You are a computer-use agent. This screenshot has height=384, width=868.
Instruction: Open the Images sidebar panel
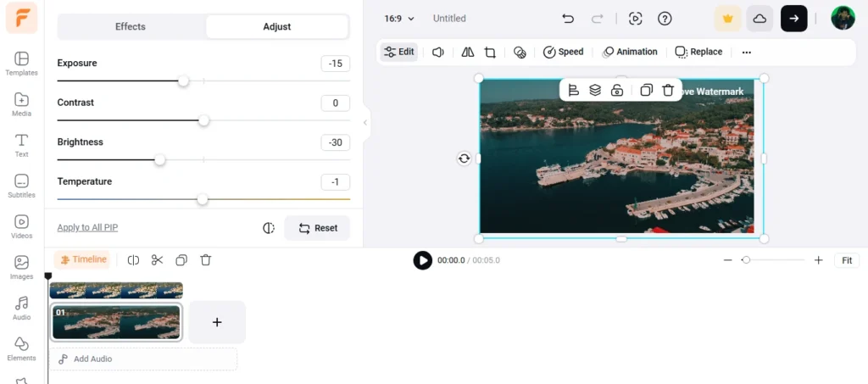[x=21, y=267]
